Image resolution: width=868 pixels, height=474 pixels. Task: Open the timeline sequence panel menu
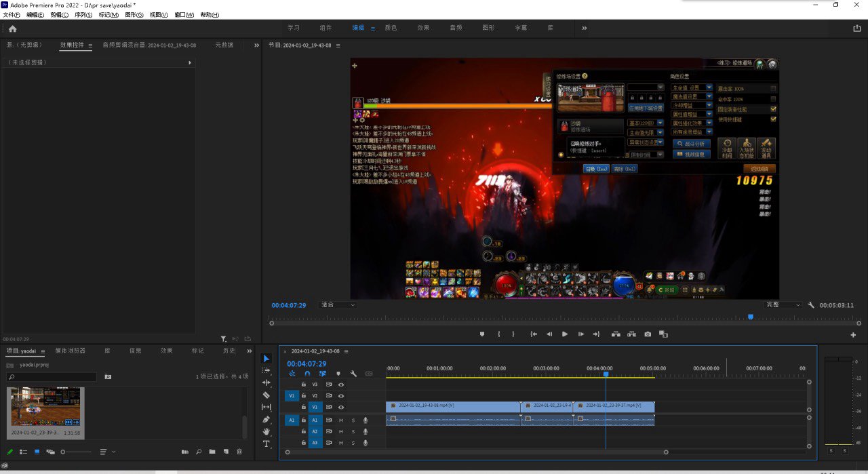pos(346,351)
